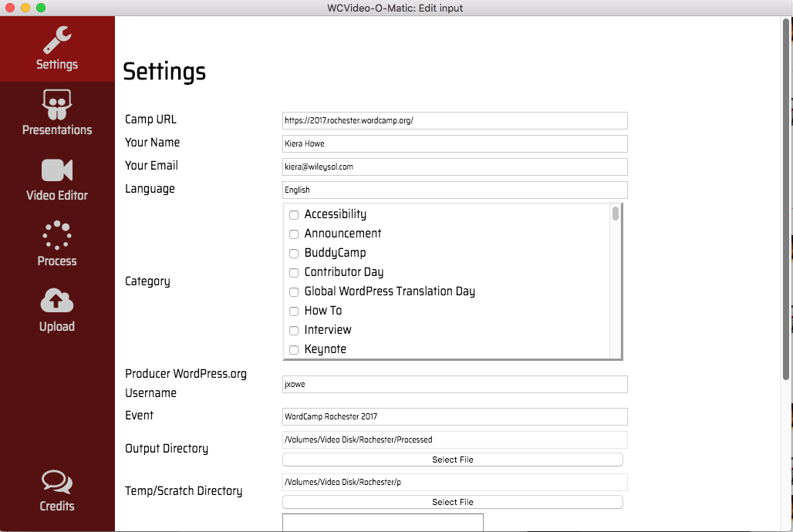Go to Video Editor camera icon
The height and width of the screenshot is (532, 793).
point(57,170)
